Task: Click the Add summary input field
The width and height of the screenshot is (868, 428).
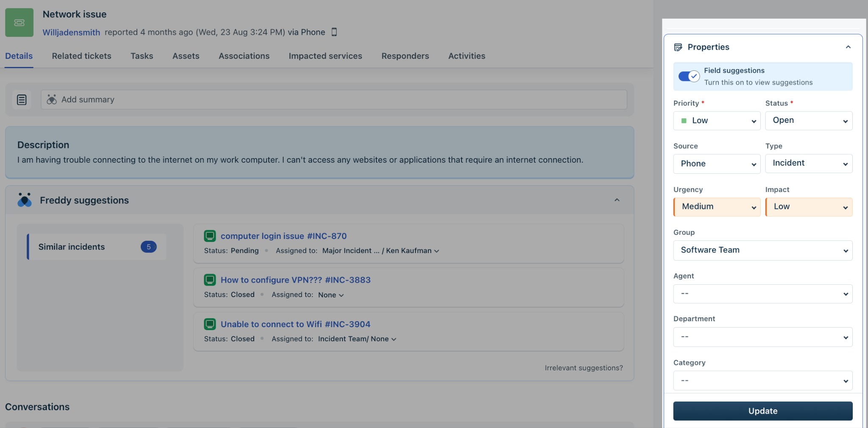Action: point(334,100)
